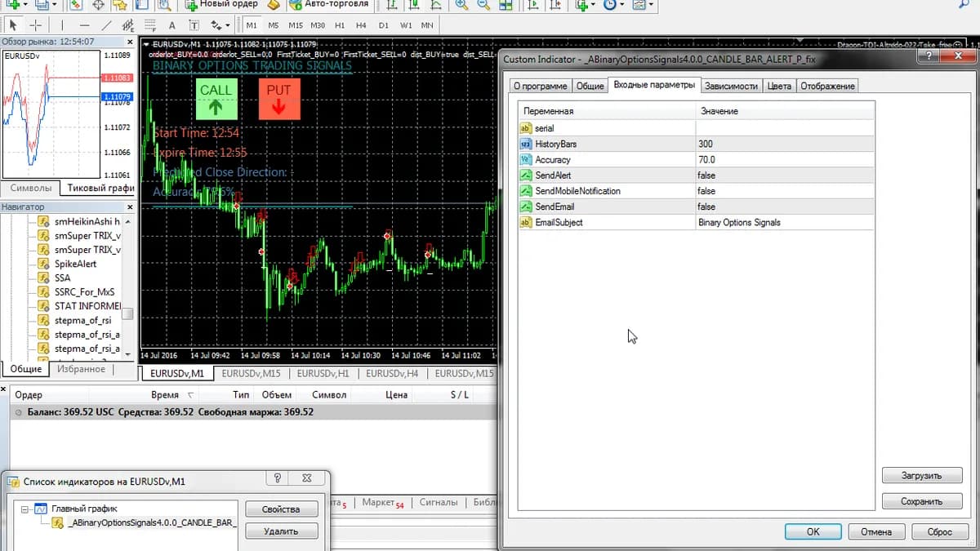This screenshot has height=551, width=980.
Task: Open the periodicity clock icon
Action: point(610,5)
